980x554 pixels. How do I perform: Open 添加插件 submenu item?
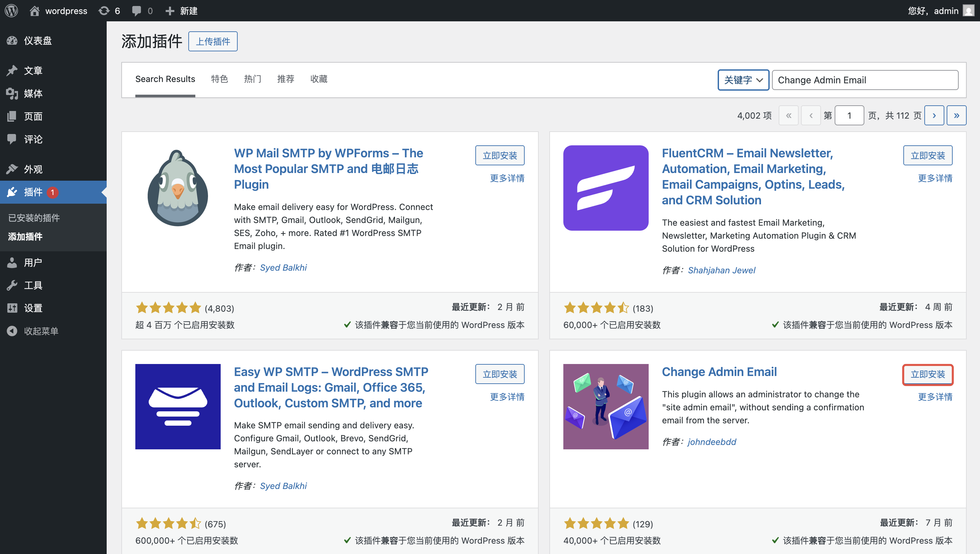tap(25, 237)
